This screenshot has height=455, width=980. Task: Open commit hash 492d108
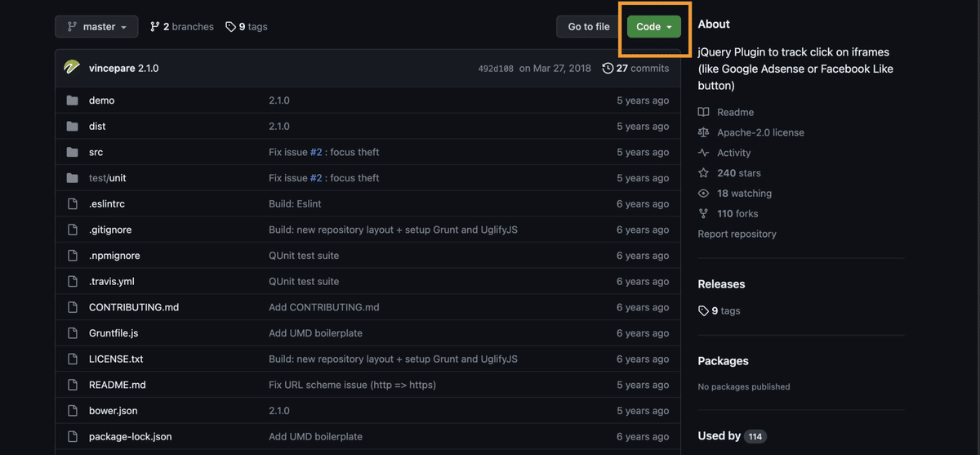(x=496, y=69)
